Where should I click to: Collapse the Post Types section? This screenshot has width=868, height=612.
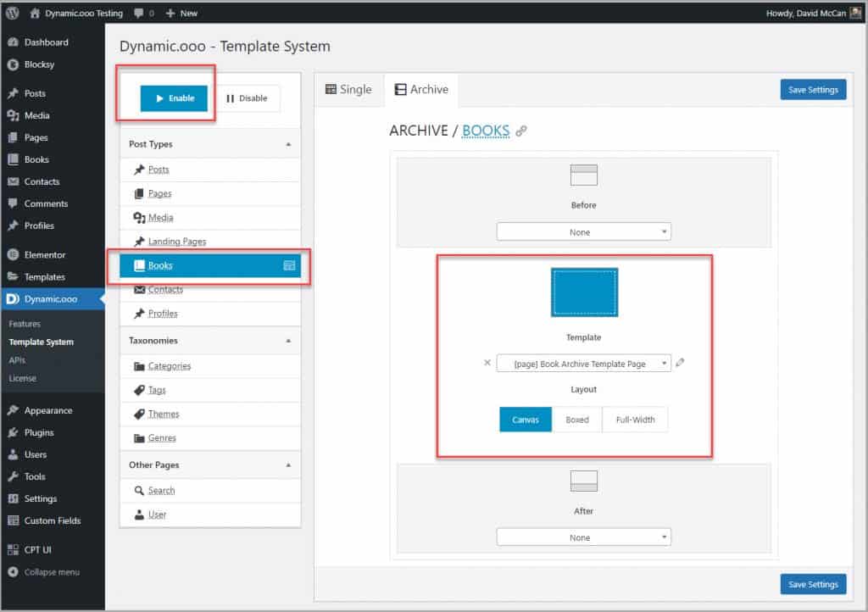288,144
